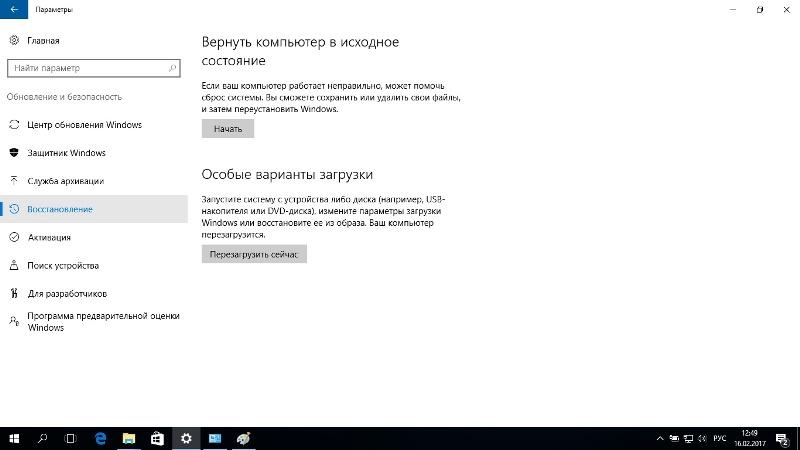Click the Особые варианты загрузки heading
The width and height of the screenshot is (800, 450).
287,174
